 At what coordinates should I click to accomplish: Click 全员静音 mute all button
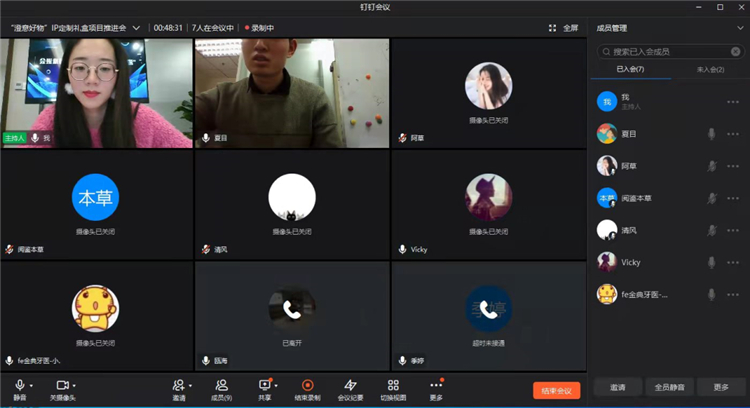[x=669, y=387]
